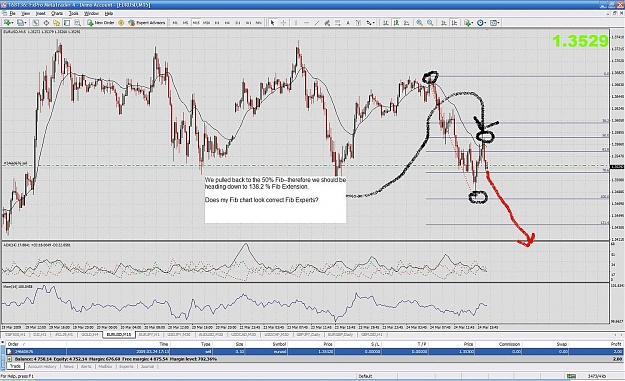Open the Window menu
The height and width of the screenshot is (381, 625).
coord(91,13)
